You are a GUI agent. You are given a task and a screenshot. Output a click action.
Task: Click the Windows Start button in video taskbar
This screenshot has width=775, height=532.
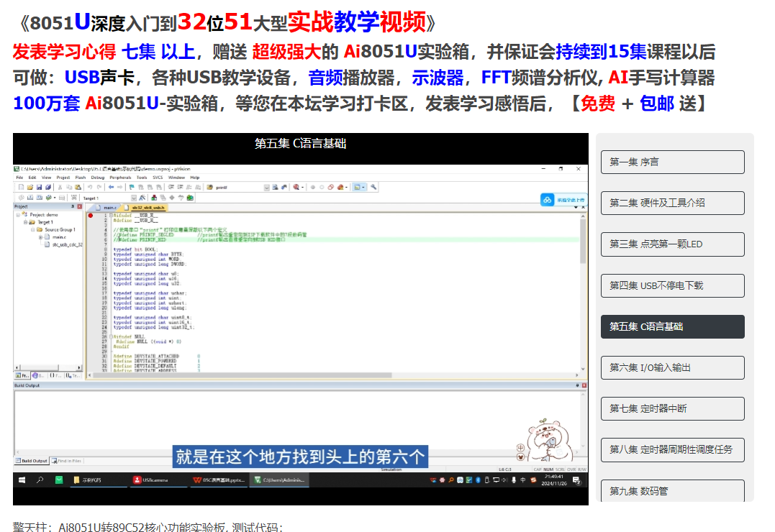pos(22,480)
